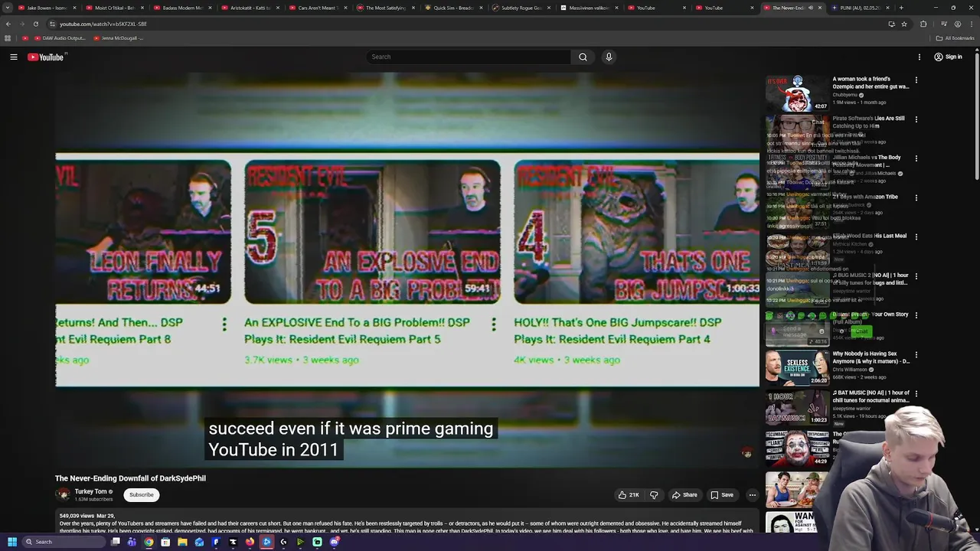980x551 pixels.
Task: Open Windows Start menu
Action: (11, 542)
